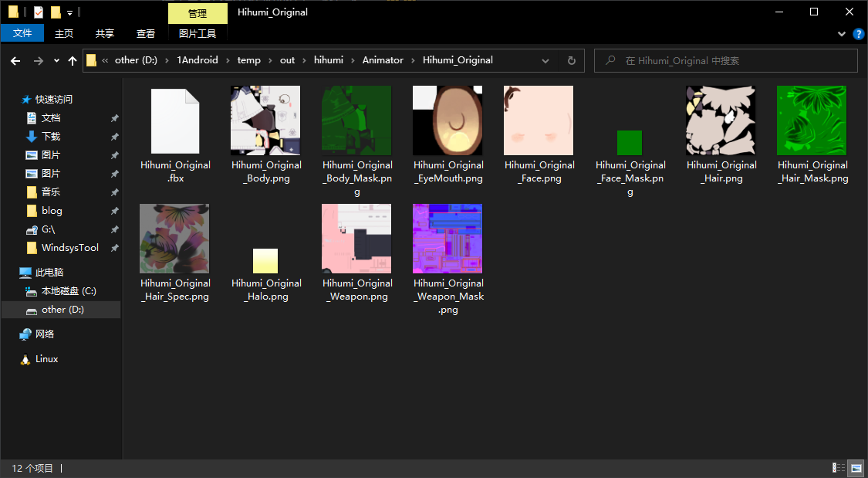This screenshot has width=868, height=478.
Task: Click the Hihumi_Original_Weapon_Mask.png file name text
Action: click(448, 297)
